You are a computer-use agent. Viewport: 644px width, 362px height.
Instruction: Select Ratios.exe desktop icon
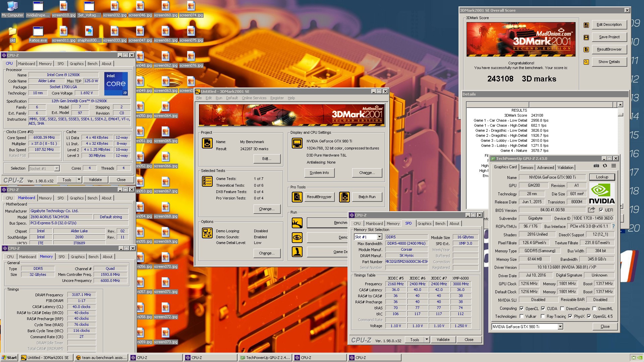point(38,34)
